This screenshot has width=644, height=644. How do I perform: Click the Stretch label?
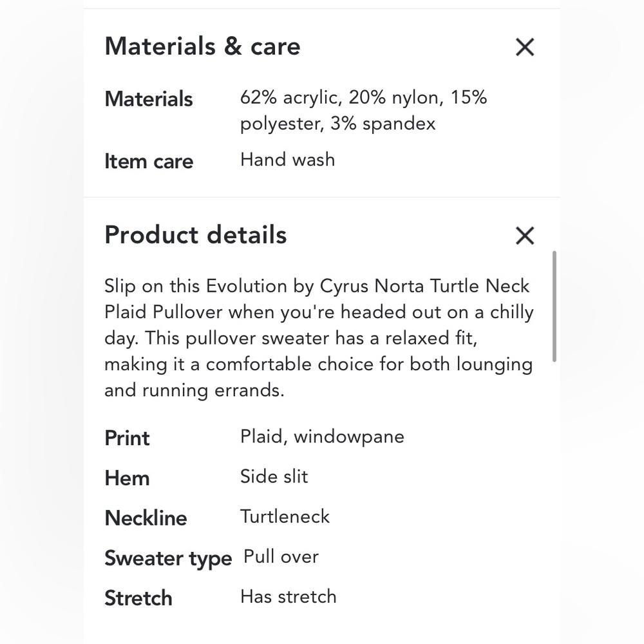(x=138, y=598)
